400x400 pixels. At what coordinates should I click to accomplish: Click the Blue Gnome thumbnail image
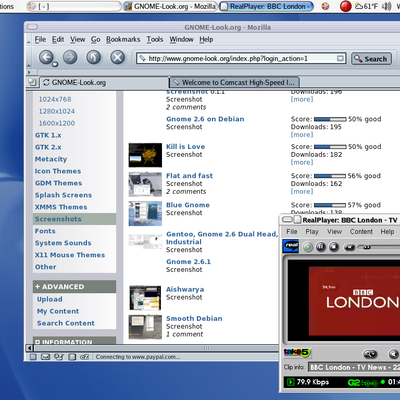pos(145,213)
